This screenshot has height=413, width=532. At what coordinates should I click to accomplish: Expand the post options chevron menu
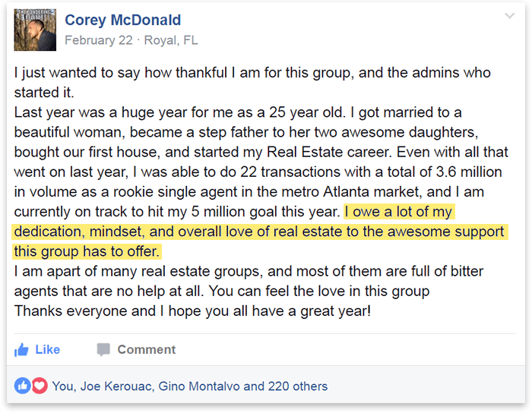pos(510,16)
